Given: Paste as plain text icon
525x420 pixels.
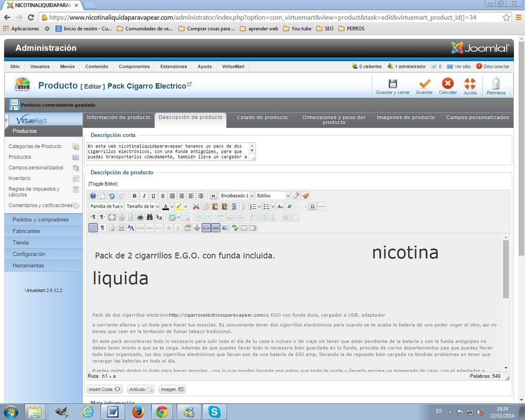Looking at the screenshot, I should click(x=224, y=206).
